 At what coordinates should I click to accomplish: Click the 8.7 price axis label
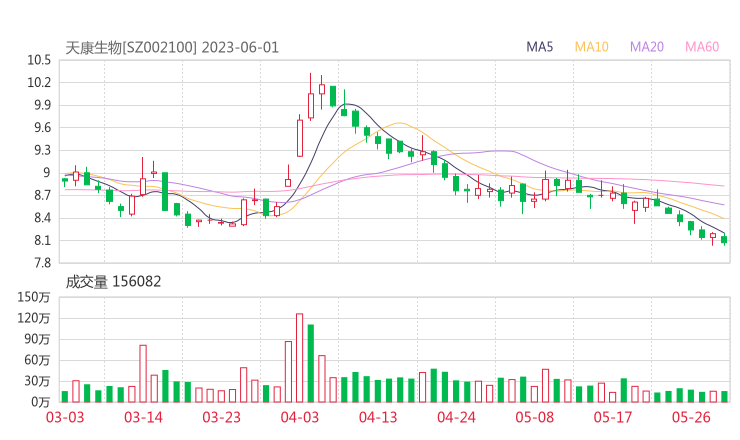pyautogui.click(x=42, y=195)
